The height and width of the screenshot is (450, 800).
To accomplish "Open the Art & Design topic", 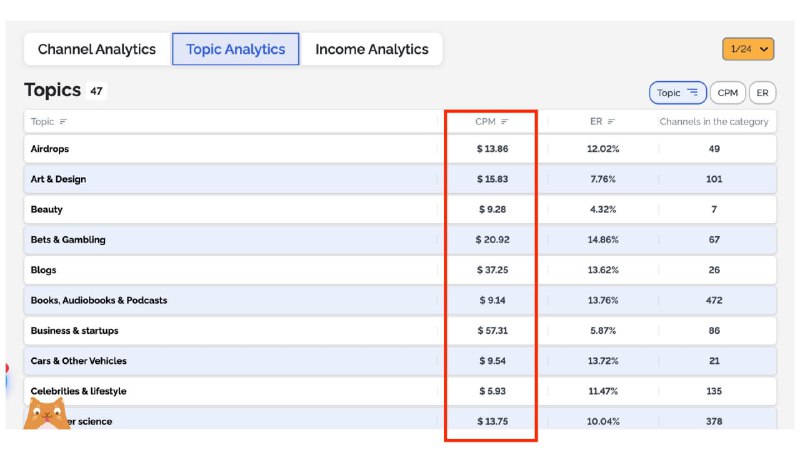I will (x=58, y=179).
